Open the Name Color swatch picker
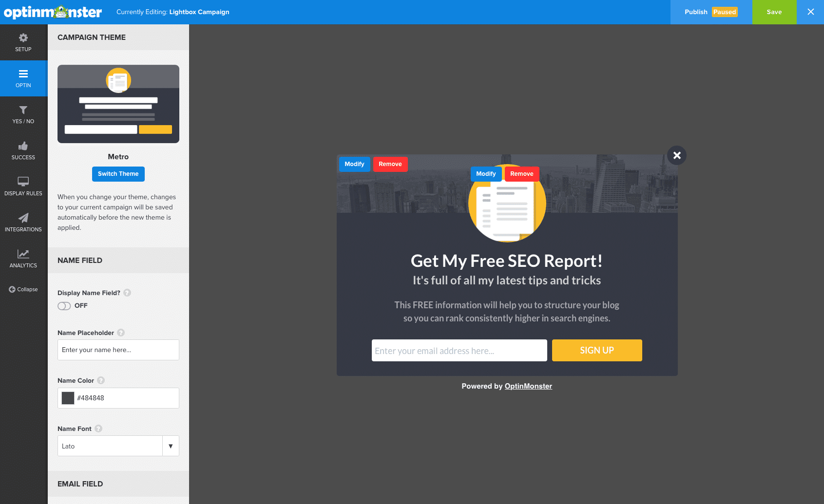This screenshot has width=824, height=504. point(68,398)
